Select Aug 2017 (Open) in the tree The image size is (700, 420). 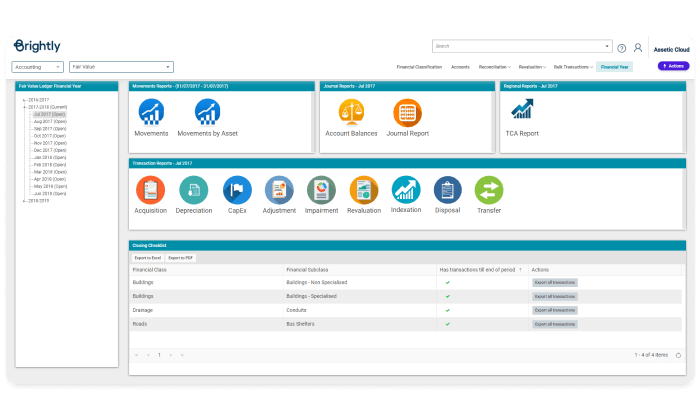(x=50, y=122)
